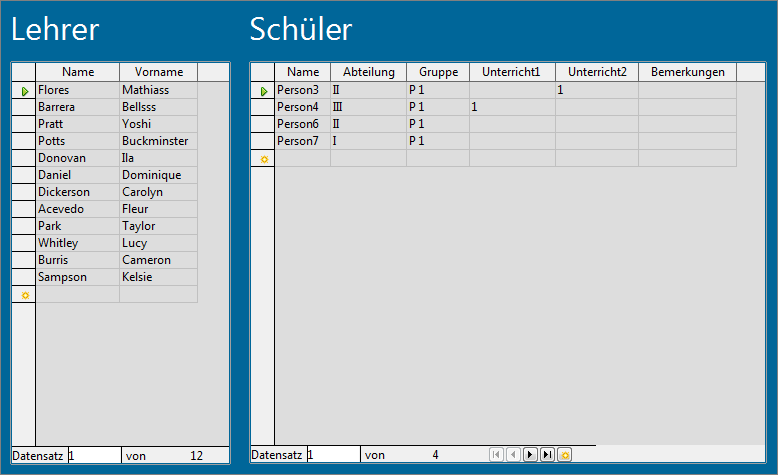Screen dimensions: 778x475
Task: Click the green current-row arrow beside Flores
Action: [24, 91]
